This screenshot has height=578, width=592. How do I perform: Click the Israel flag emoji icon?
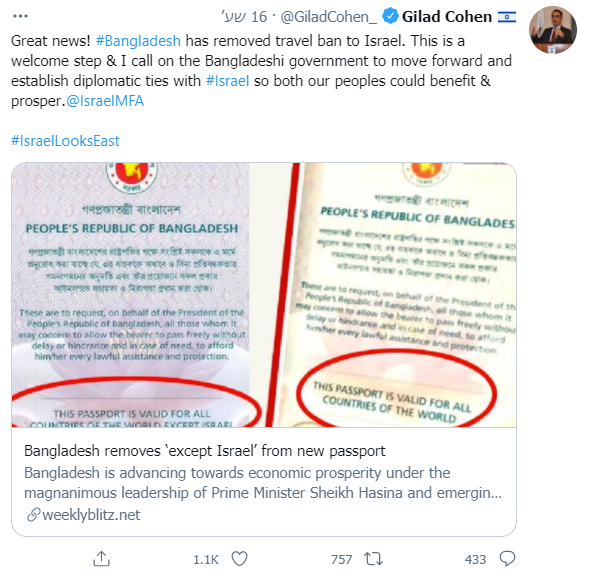507,17
